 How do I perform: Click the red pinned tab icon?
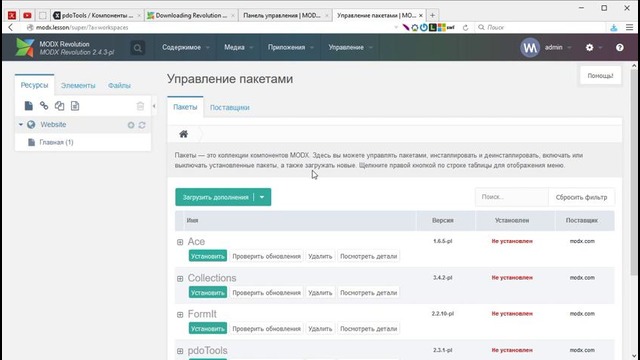[12, 16]
